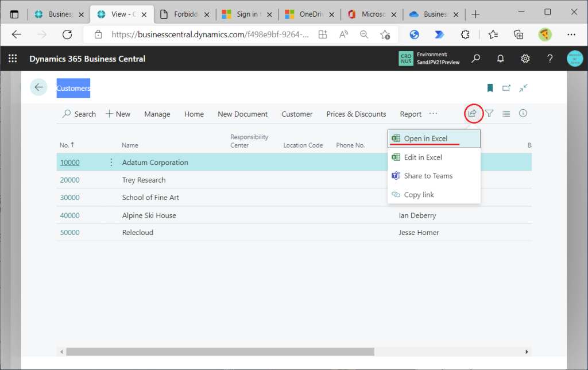Select Alpine Ski House name cell
Screen dimensions: 588x370
[149, 215]
